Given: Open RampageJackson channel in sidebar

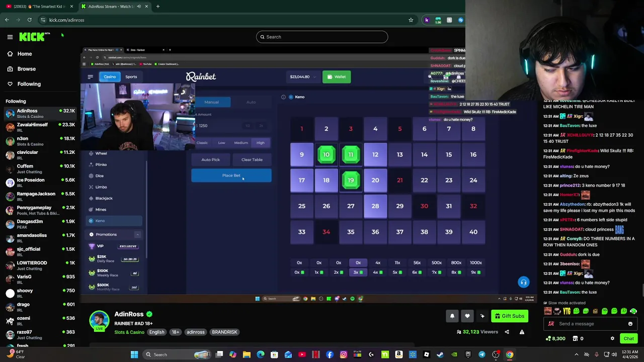Looking at the screenshot, I should click(40, 196).
